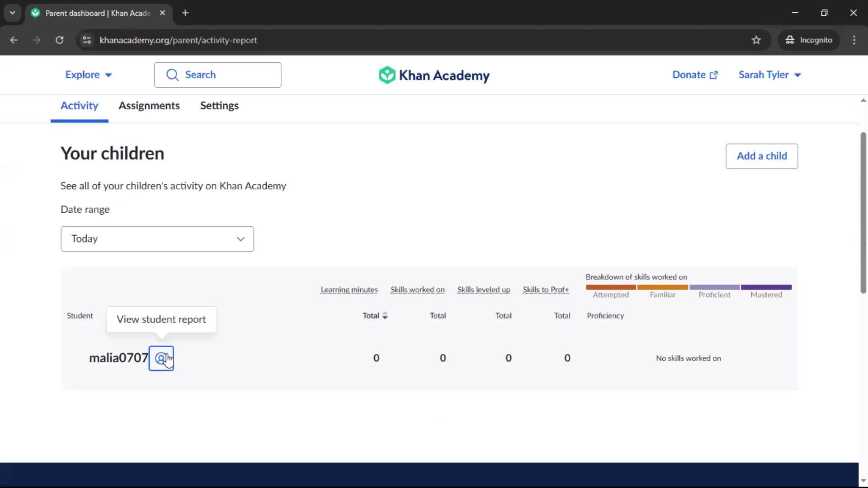Click the Skills to Prof+ column header
This screenshot has height=488, width=868.
coord(546,290)
